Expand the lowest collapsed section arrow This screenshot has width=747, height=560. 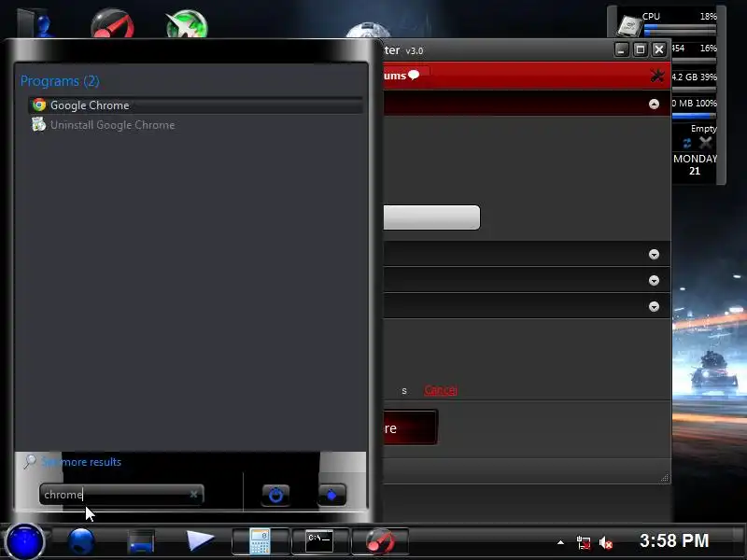pyautogui.click(x=655, y=306)
